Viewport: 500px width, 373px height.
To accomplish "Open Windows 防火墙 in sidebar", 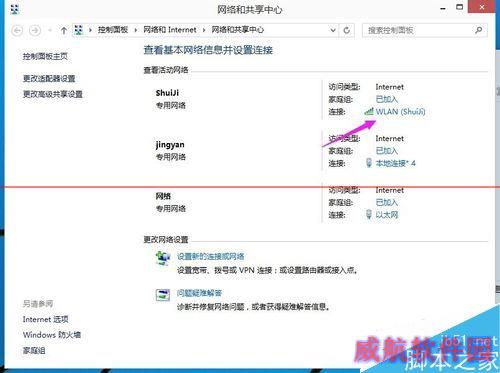I will [x=52, y=335].
